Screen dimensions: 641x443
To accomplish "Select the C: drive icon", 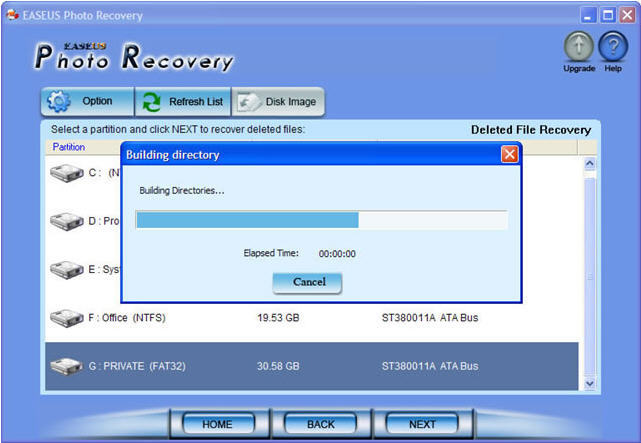I will [66, 173].
